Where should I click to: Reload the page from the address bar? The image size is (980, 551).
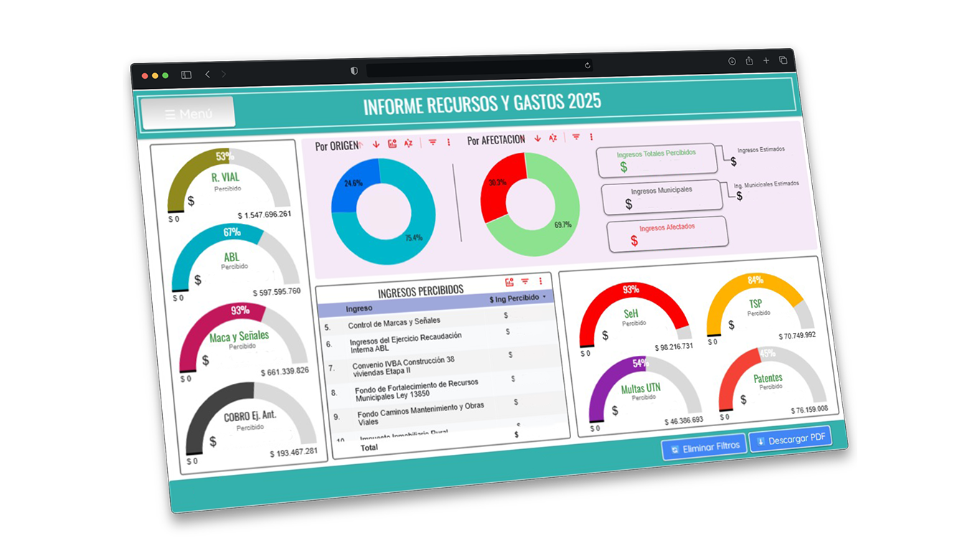[588, 65]
